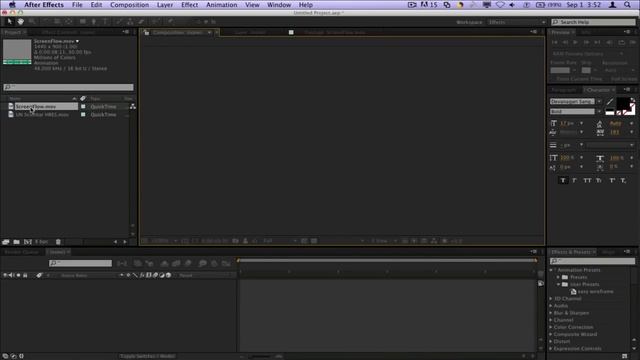Select the Hand tool
This screenshot has height=360, width=640.
pos(20,21)
